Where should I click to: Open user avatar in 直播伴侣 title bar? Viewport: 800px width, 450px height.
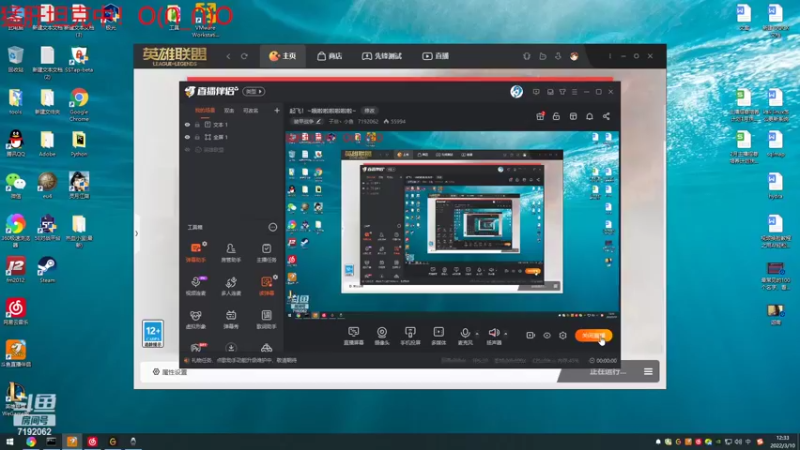(516, 92)
